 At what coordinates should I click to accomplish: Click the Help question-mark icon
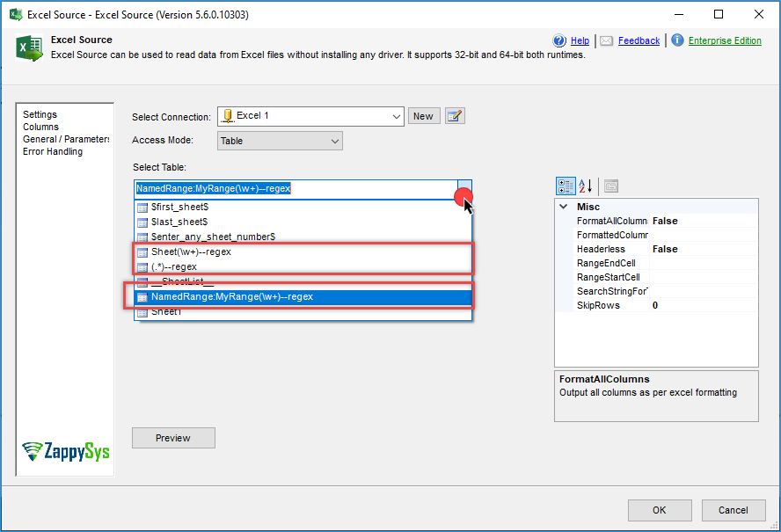[x=559, y=40]
